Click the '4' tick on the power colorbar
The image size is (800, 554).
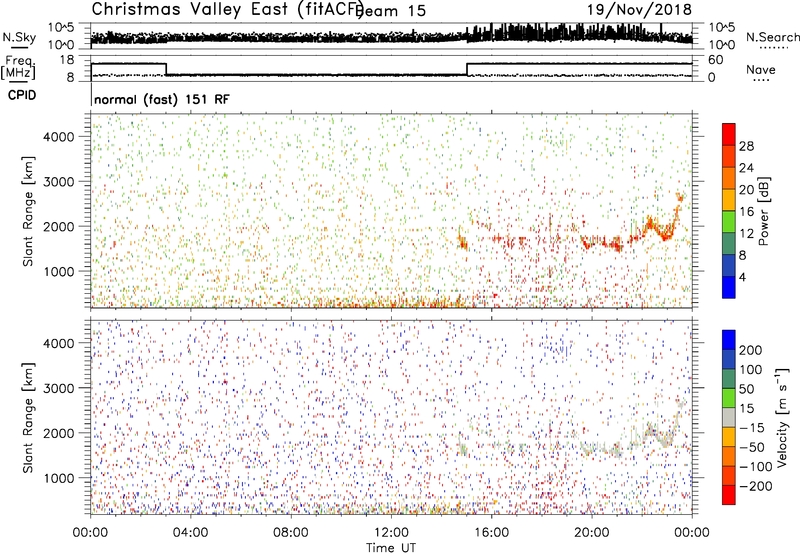click(742, 278)
